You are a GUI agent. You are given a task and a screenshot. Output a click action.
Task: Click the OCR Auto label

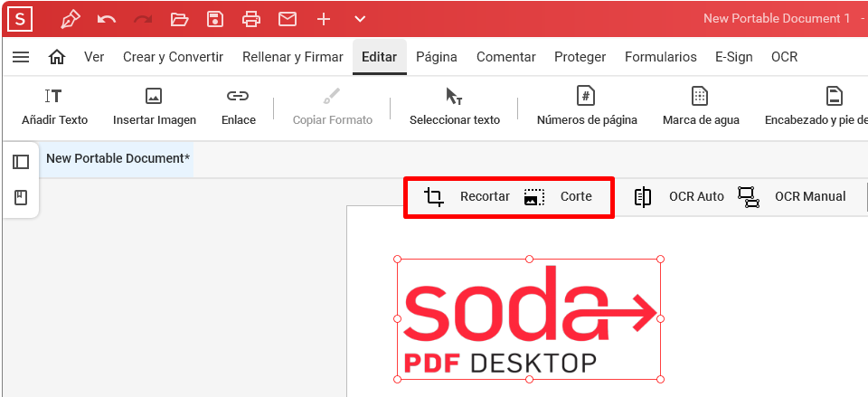pyautogui.click(x=696, y=196)
